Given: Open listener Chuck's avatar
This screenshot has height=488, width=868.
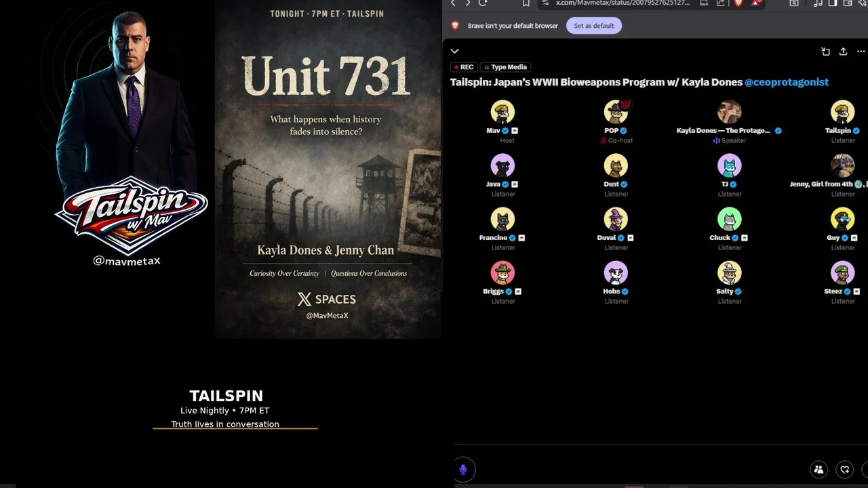Looking at the screenshot, I should tap(730, 220).
